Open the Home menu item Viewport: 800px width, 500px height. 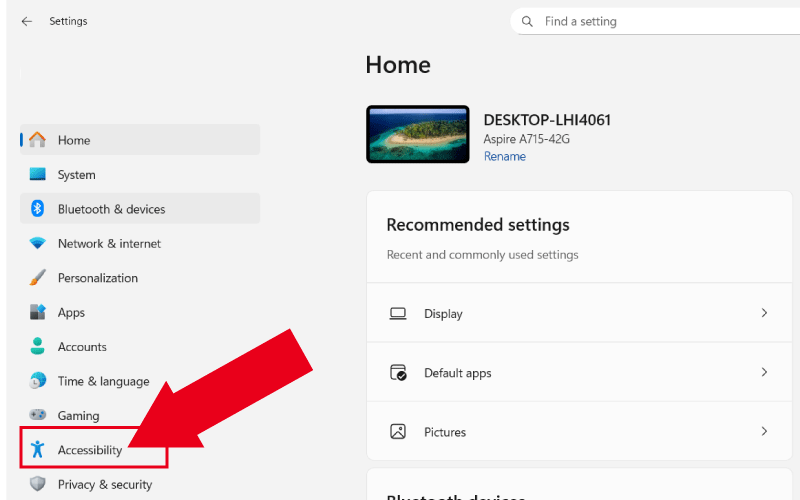click(x=74, y=140)
